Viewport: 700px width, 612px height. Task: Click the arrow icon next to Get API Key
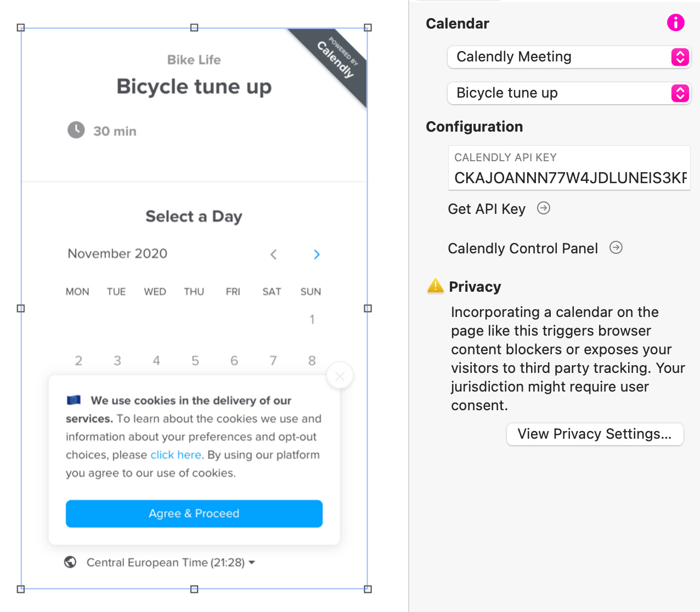click(x=543, y=208)
